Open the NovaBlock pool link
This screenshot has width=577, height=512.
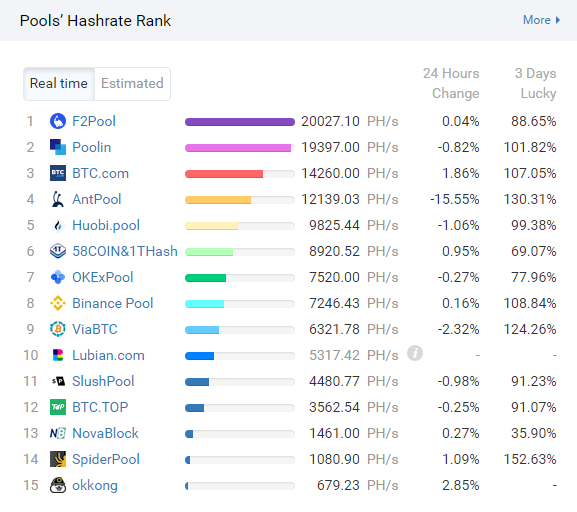click(x=105, y=433)
